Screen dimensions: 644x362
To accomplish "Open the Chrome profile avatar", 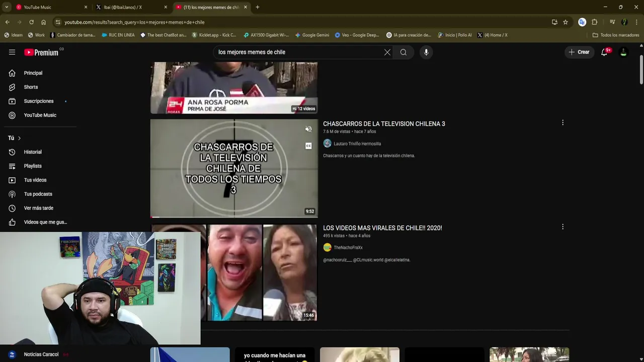I will coord(624,22).
